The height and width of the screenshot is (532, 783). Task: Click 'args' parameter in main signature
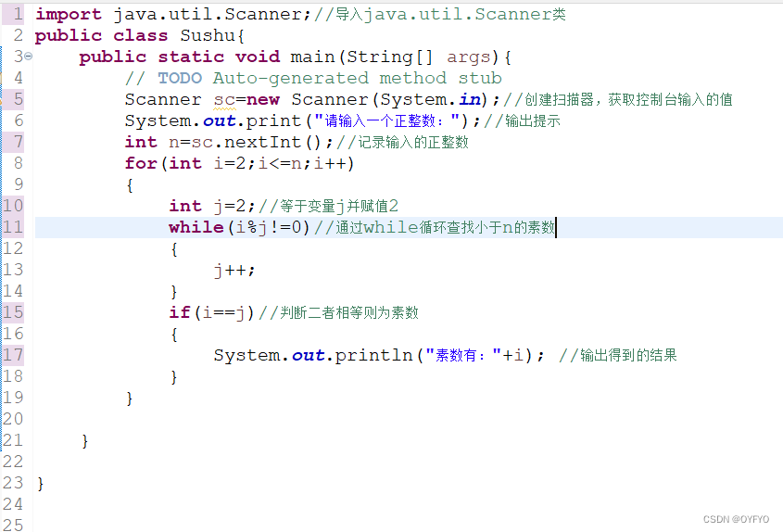pyautogui.click(x=468, y=57)
